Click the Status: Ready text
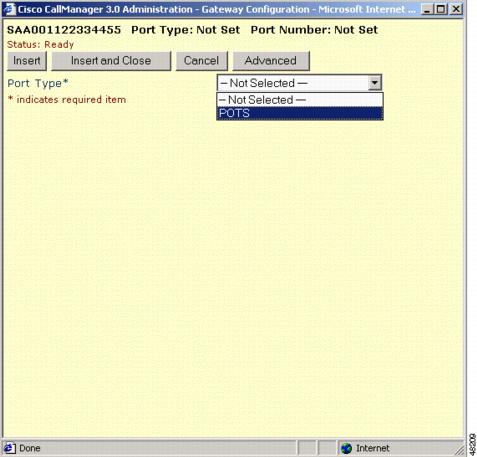477x457 pixels. (40, 45)
